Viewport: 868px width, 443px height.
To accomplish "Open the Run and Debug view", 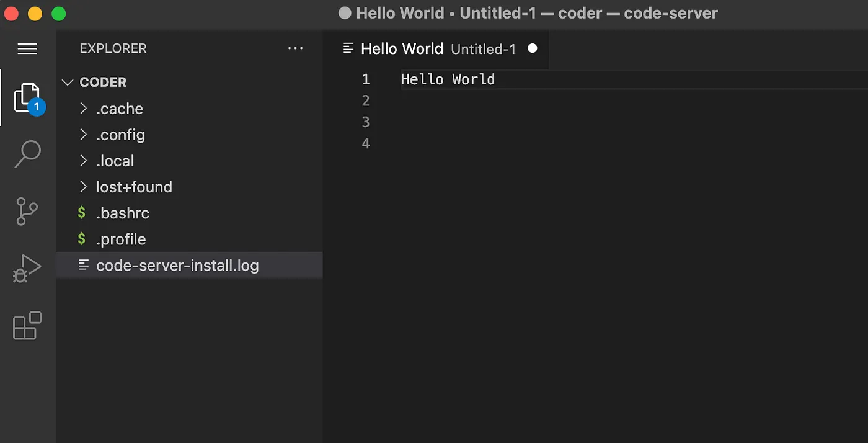I will coord(27,268).
